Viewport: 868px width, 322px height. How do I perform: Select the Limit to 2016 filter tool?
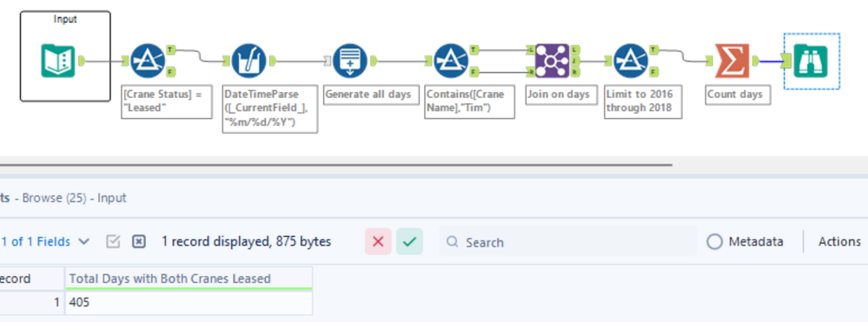click(630, 60)
